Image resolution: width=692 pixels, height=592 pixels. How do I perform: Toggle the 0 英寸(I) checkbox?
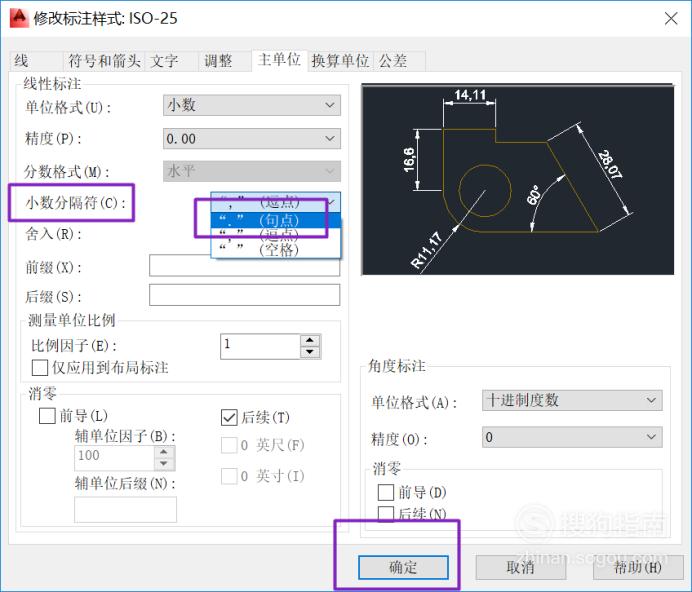point(229,476)
